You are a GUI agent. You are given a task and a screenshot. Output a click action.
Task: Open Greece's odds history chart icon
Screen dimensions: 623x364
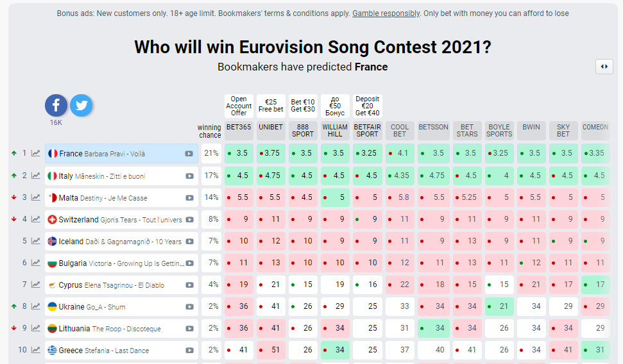[36, 350]
